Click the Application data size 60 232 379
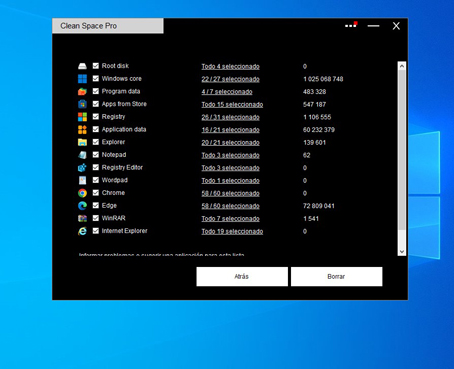The height and width of the screenshot is (369, 454). pyautogui.click(x=318, y=130)
